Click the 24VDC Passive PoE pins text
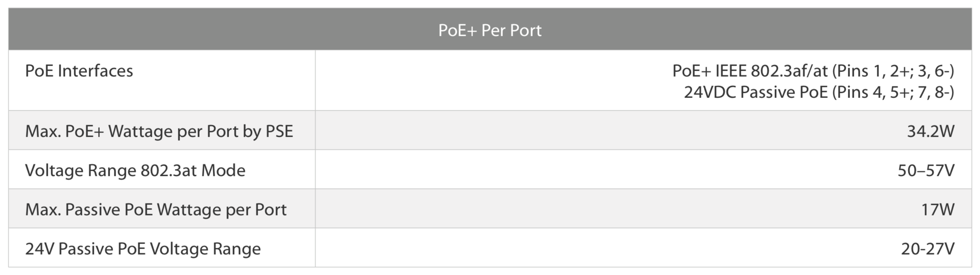This screenshot has height=275, width=980. (819, 92)
